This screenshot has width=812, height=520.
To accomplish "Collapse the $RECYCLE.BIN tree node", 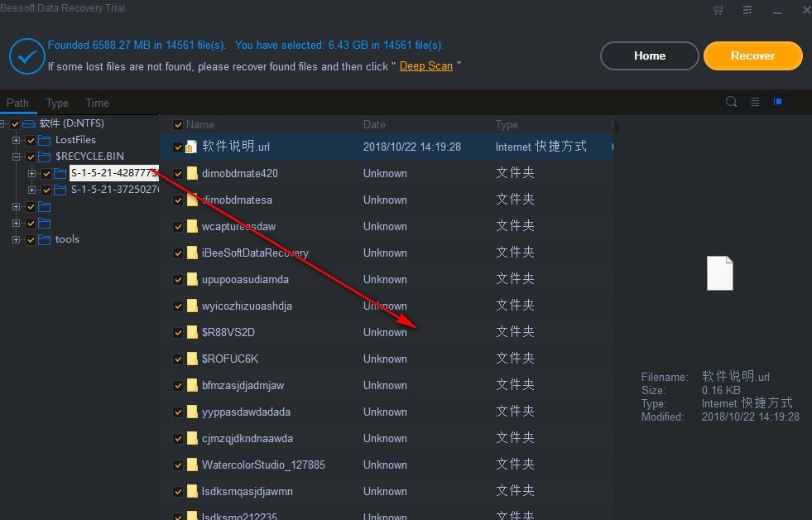I will pyautogui.click(x=16, y=156).
